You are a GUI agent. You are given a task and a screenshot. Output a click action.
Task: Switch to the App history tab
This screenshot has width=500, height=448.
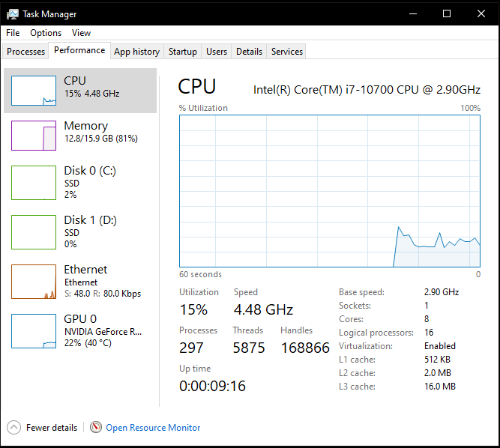(x=136, y=52)
